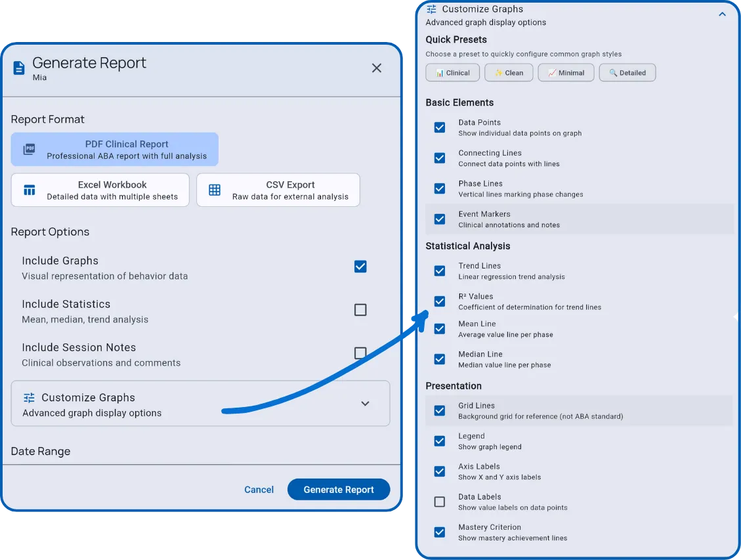Select the Minimal quick preset
741x560 pixels.
(x=566, y=72)
